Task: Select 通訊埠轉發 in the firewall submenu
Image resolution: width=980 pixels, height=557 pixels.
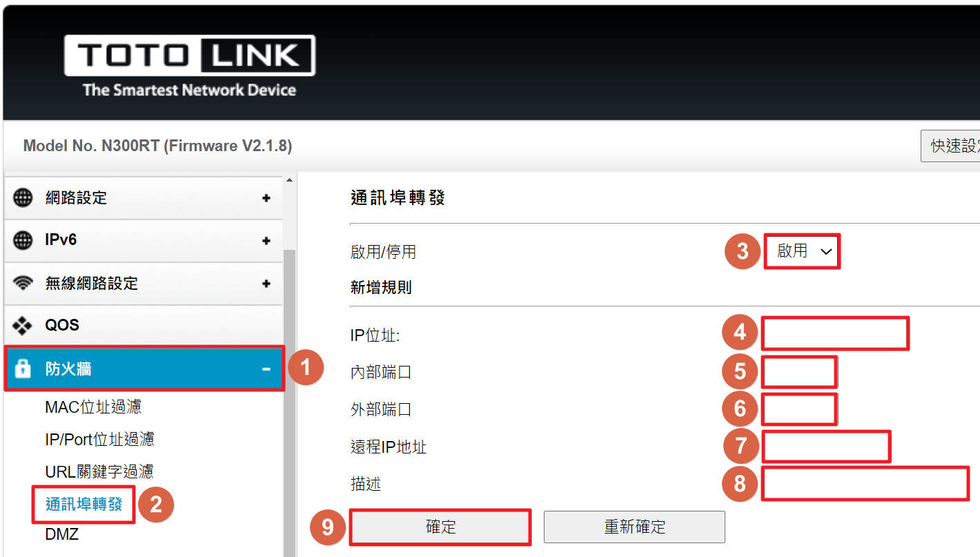Action: [x=84, y=504]
